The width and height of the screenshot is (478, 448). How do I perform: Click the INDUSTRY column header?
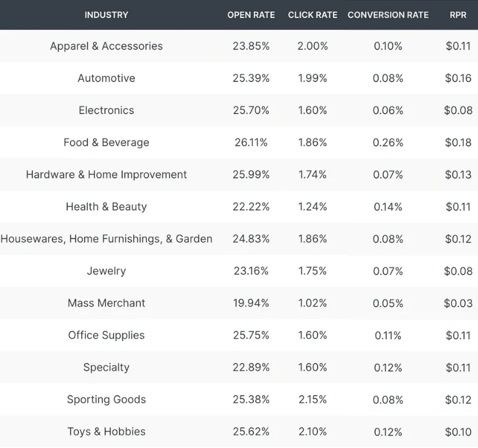[106, 15]
